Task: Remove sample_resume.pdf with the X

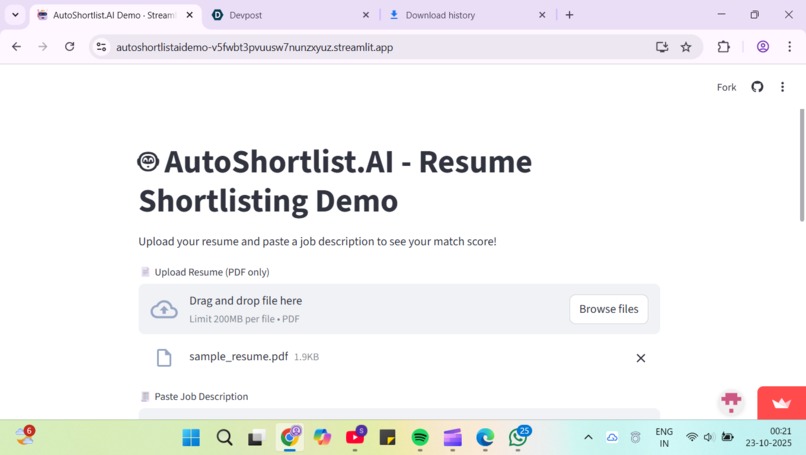Action: click(640, 358)
